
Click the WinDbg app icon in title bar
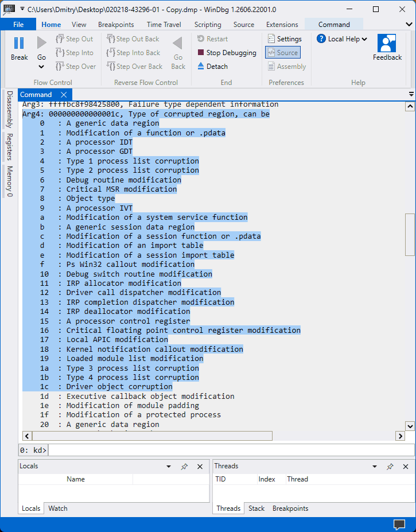coord(9,10)
